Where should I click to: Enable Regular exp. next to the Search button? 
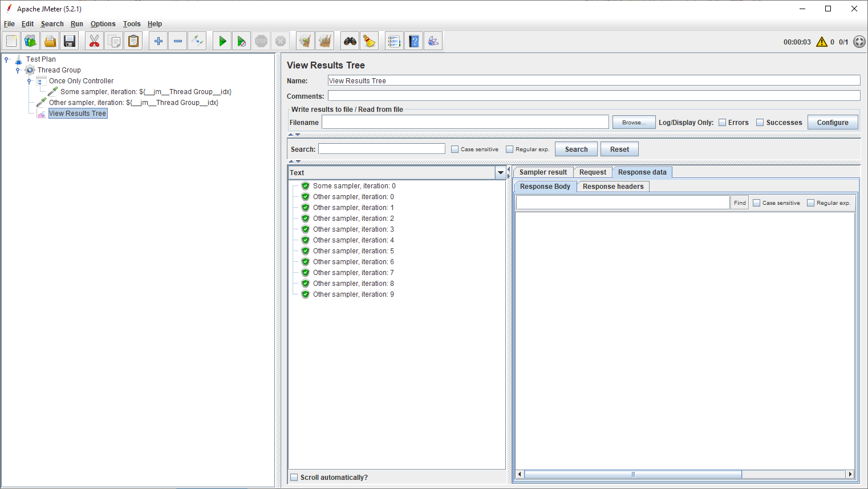click(510, 149)
